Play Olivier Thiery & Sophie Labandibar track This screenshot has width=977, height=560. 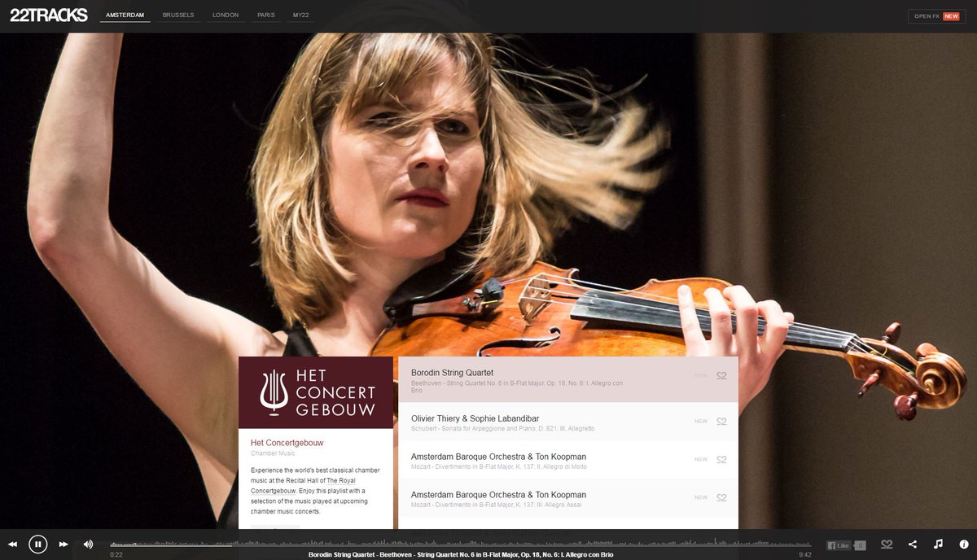pos(568,422)
